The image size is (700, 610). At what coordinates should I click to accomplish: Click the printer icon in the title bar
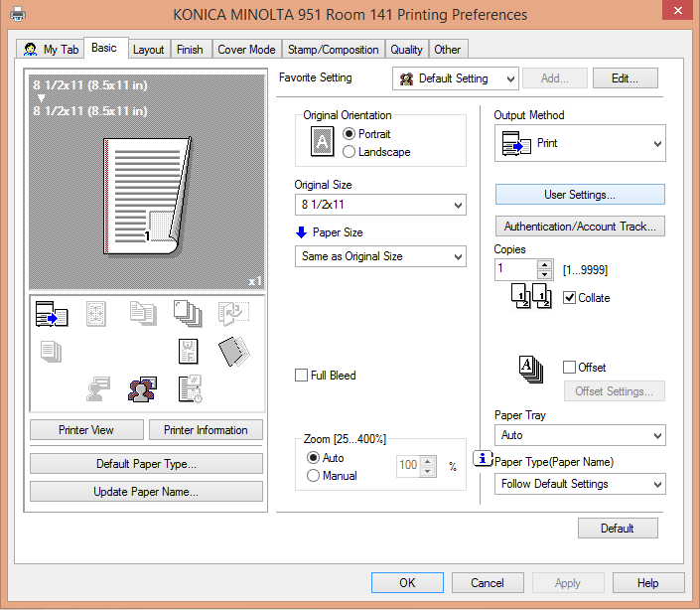click(x=18, y=14)
